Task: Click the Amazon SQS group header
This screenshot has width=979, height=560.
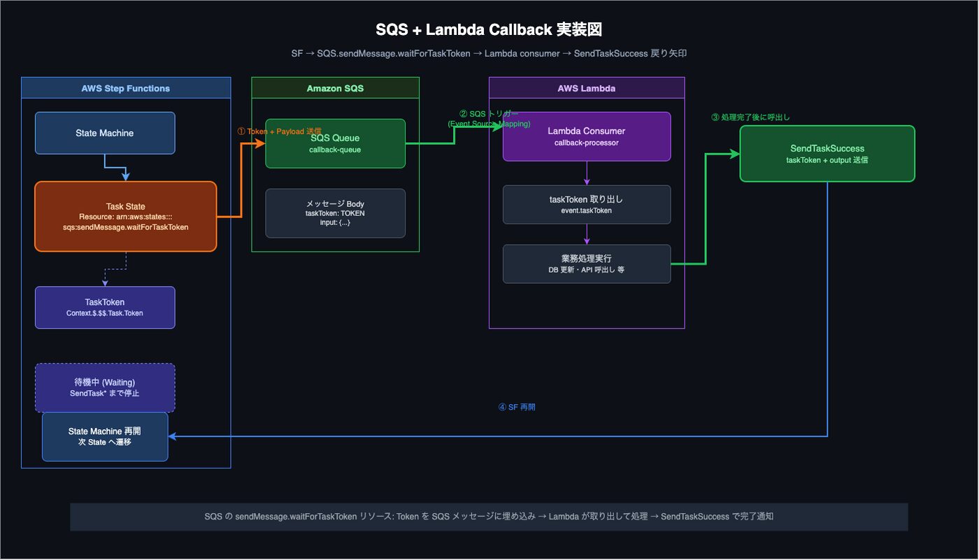Action: pyautogui.click(x=335, y=88)
